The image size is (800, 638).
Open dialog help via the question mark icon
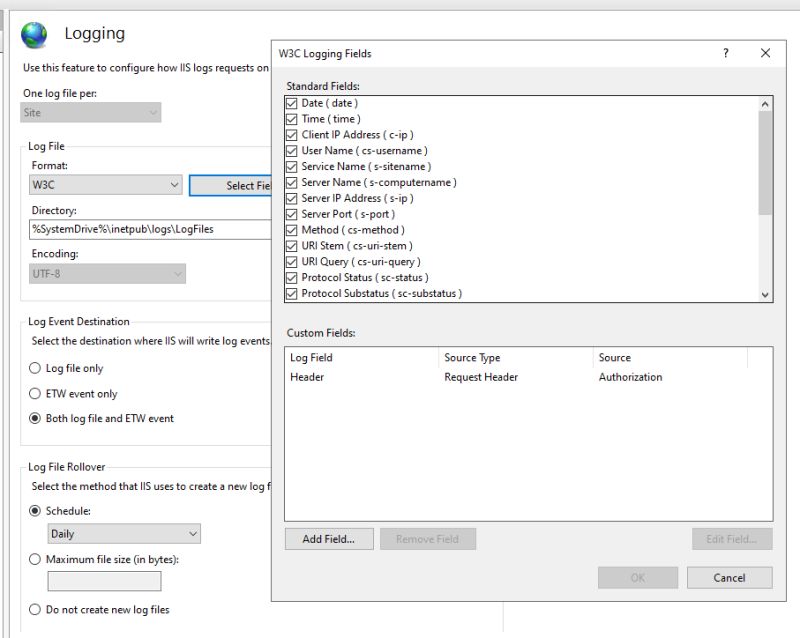[726, 53]
